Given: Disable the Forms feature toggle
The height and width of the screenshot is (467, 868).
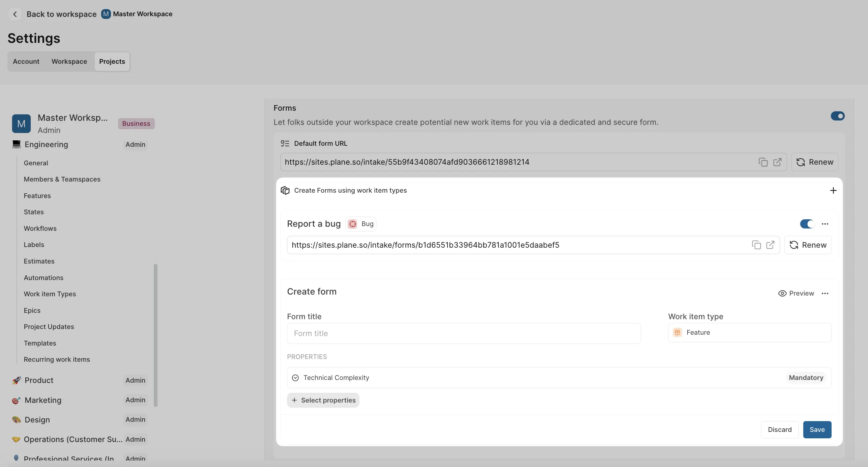Looking at the screenshot, I should point(838,116).
